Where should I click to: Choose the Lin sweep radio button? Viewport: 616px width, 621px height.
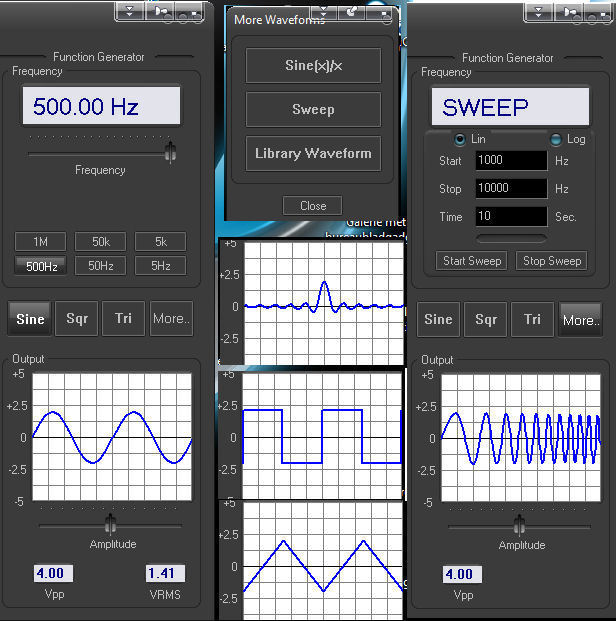tap(460, 139)
